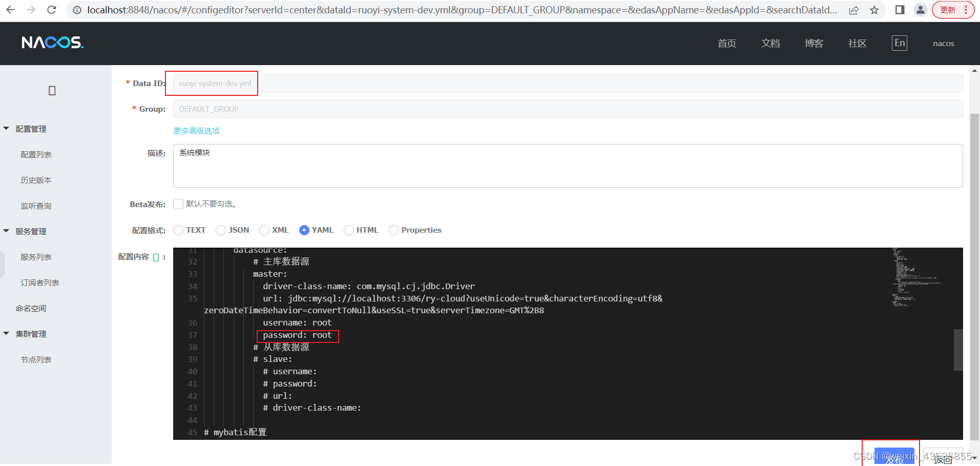
Task: Click the browser forward arrow
Action: [x=31, y=10]
